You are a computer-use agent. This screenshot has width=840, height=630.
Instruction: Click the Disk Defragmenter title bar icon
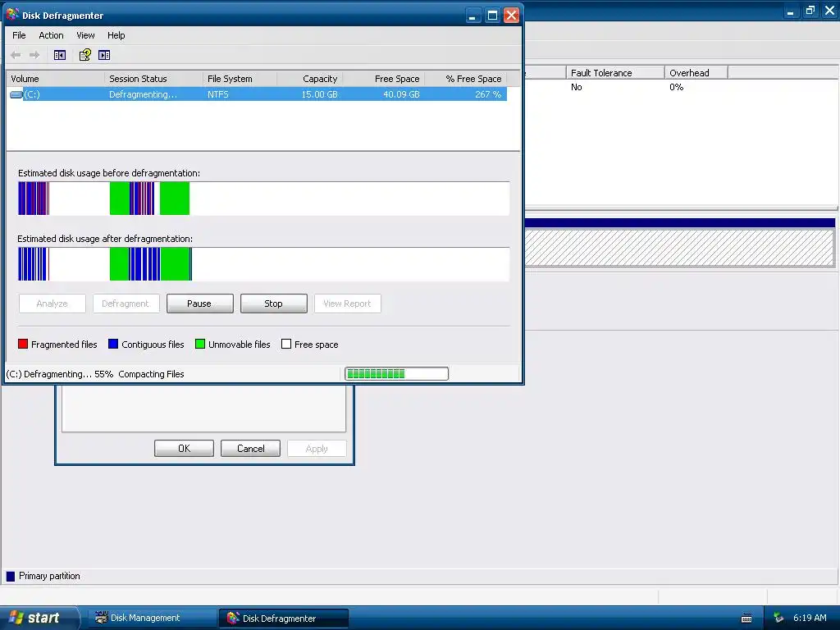coord(12,15)
